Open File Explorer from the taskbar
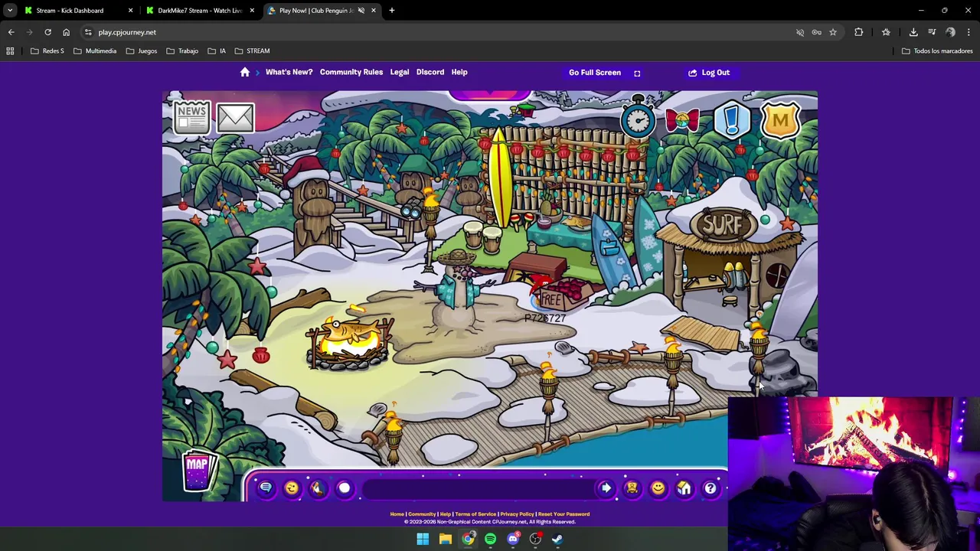Image resolution: width=980 pixels, height=551 pixels. 445,539
